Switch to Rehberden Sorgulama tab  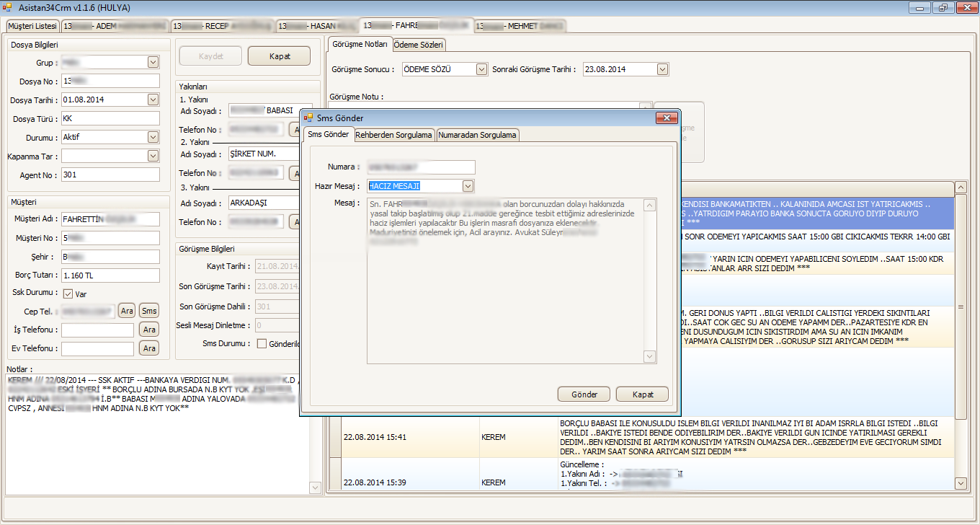[x=394, y=135]
